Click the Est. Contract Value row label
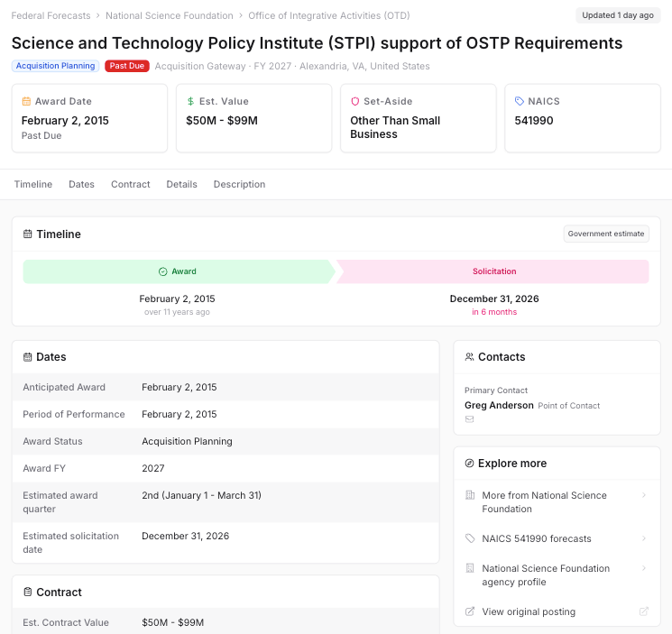Viewport: 672px width, 634px height. point(66,622)
